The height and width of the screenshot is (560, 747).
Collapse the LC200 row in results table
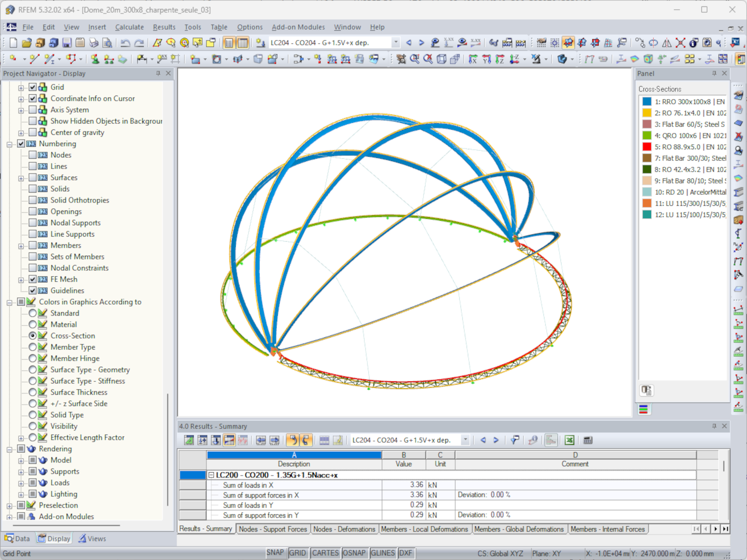coord(211,475)
